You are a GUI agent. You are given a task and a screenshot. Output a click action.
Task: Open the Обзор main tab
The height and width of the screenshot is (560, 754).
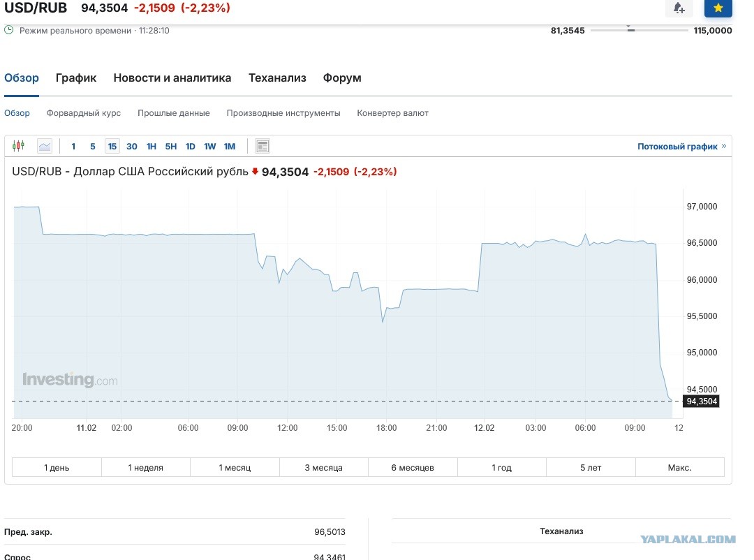pos(22,78)
